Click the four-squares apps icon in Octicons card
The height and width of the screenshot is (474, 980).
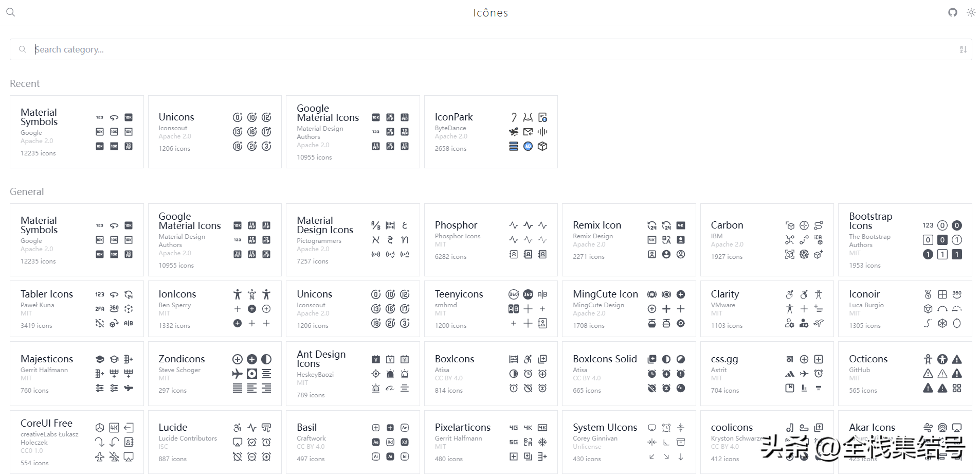click(957, 388)
